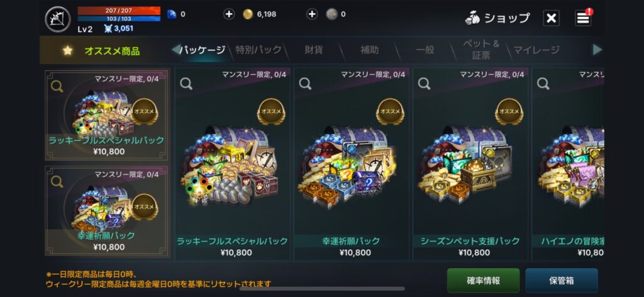The width and height of the screenshot is (644, 297).
Task: Open the ペット&証票 tab
Action: tap(480, 50)
